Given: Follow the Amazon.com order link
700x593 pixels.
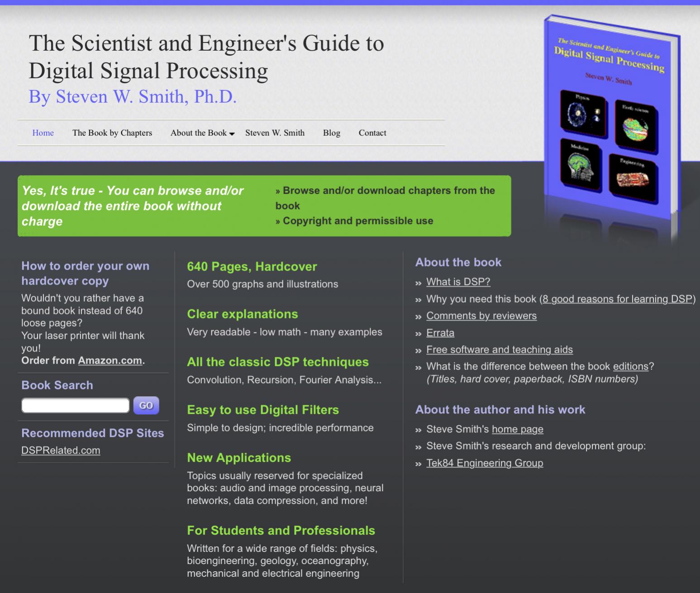Looking at the screenshot, I should (110, 361).
